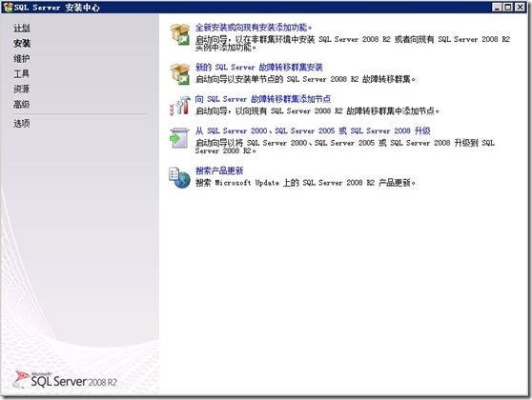Viewport: 532px width, 400px height.
Task: Click the SQL Server title bar app icon
Action: 8,7
